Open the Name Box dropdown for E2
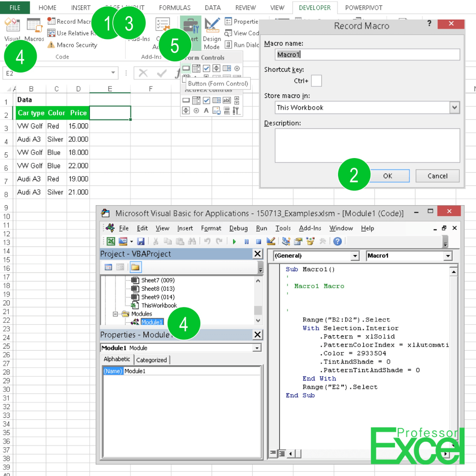The image size is (476, 476). click(113, 73)
